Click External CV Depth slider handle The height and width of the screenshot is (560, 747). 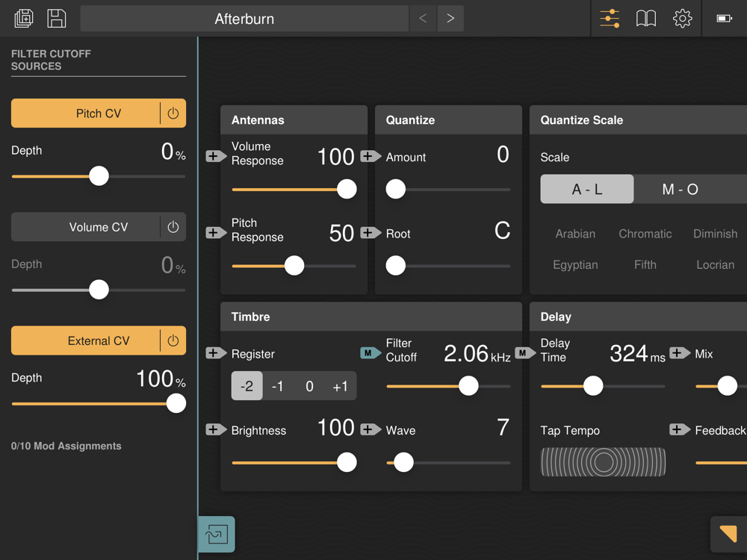tap(176, 404)
